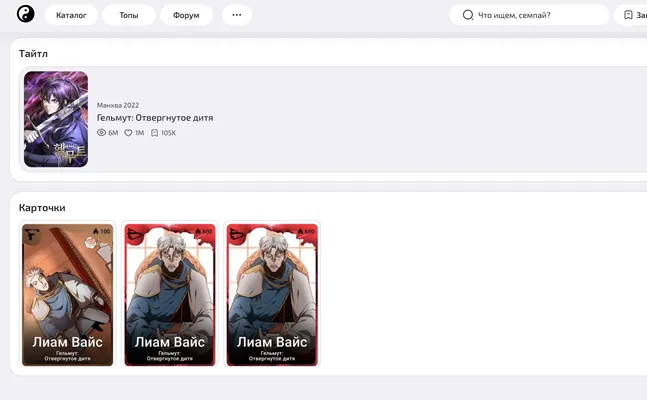This screenshot has height=400, width=647.
Task: Click the heart likes icon showing 1M
Action: [x=128, y=133]
